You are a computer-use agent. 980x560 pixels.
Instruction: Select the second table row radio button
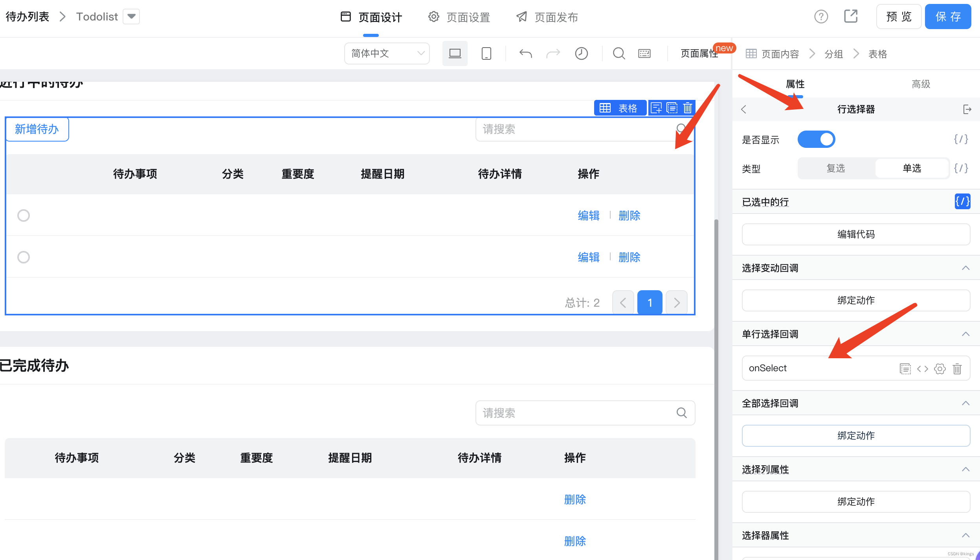(24, 257)
